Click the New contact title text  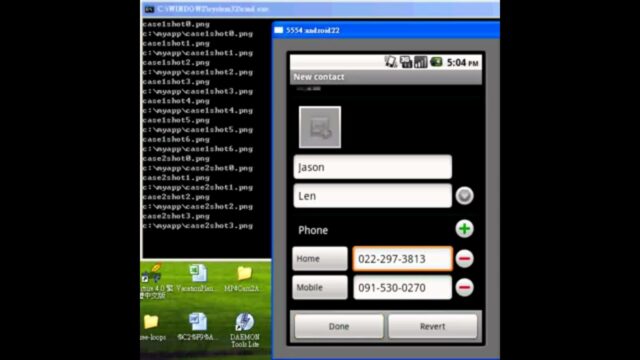(319, 77)
